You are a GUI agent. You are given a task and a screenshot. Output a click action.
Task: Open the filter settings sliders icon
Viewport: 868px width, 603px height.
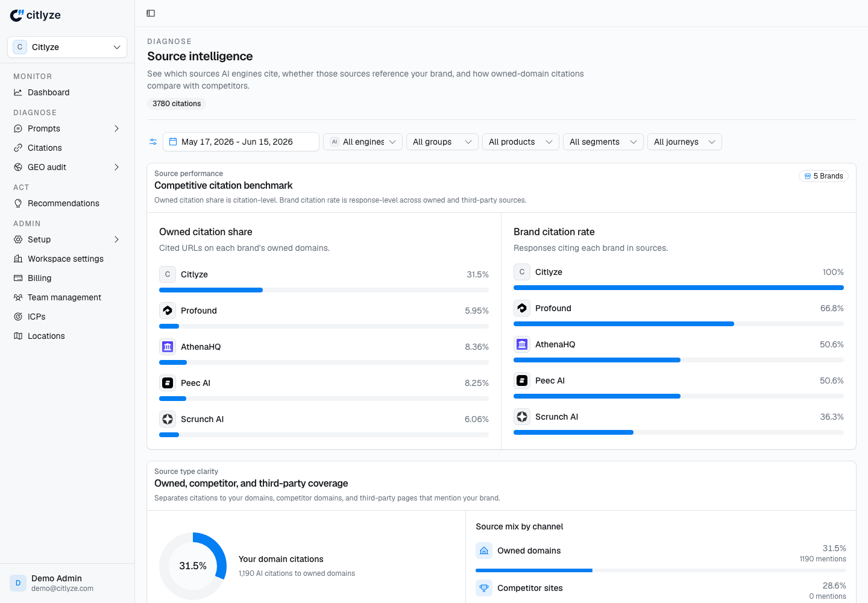click(x=153, y=142)
